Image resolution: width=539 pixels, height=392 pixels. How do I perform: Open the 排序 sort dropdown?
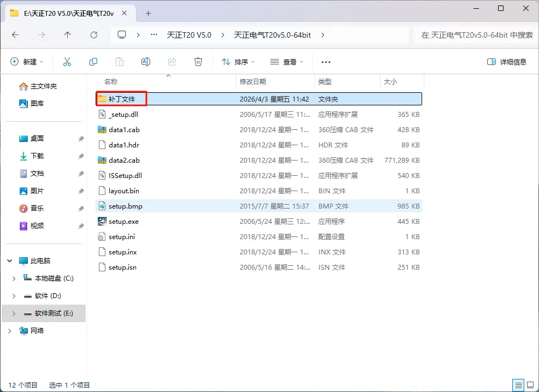tap(238, 62)
